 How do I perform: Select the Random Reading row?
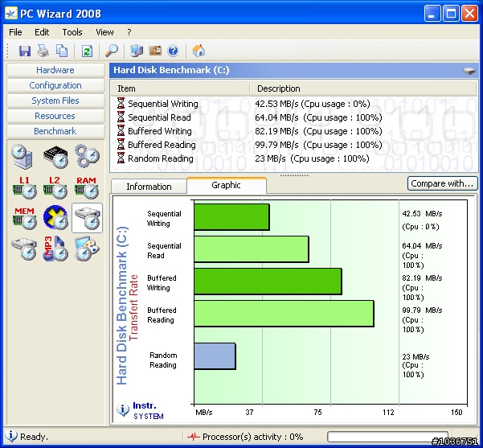coord(294,158)
